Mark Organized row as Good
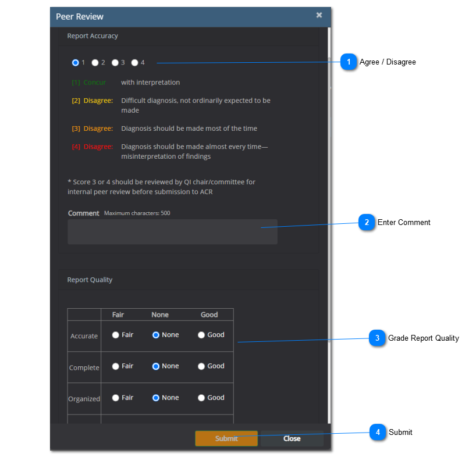The image size is (476, 457). click(x=201, y=398)
